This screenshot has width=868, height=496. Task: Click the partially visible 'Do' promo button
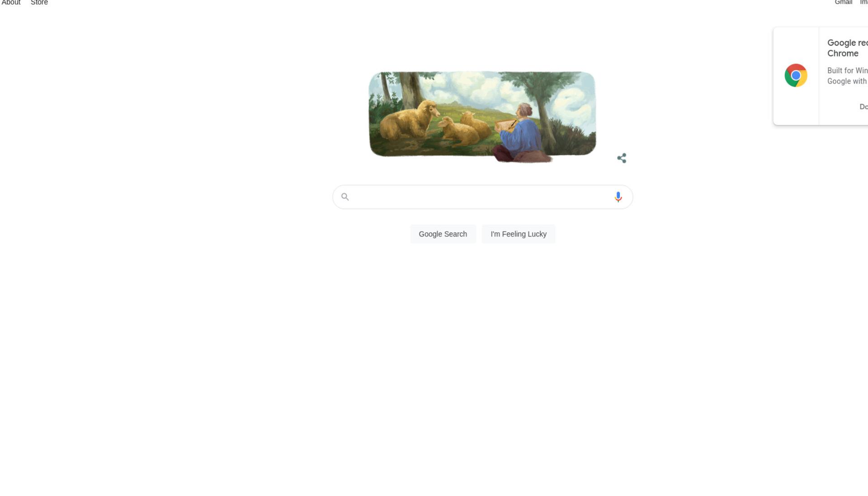coord(863,107)
